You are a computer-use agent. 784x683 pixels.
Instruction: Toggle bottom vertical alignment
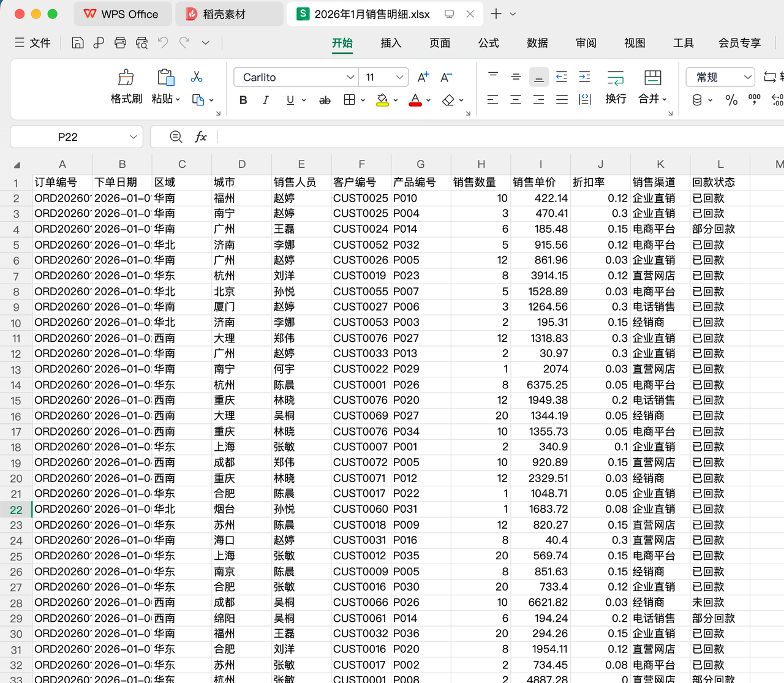539,77
